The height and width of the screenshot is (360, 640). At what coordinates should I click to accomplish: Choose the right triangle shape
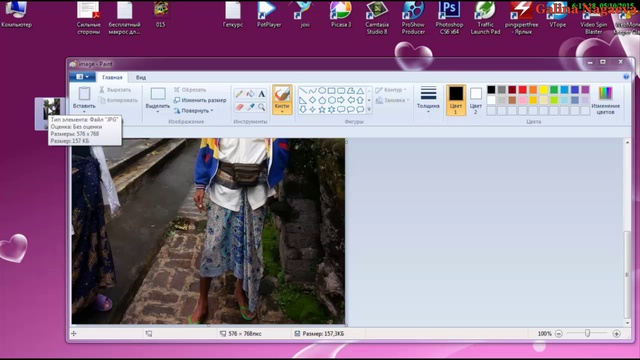point(303,100)
